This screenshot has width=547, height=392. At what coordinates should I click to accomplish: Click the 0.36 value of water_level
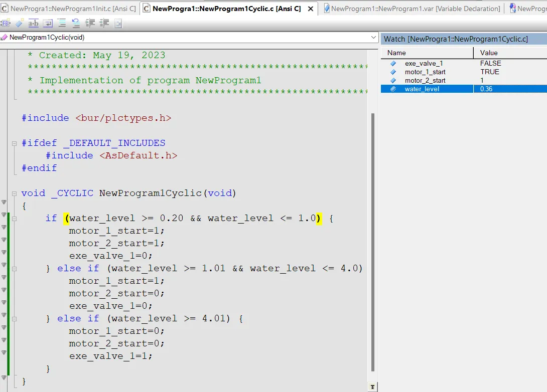pos(486,89)
